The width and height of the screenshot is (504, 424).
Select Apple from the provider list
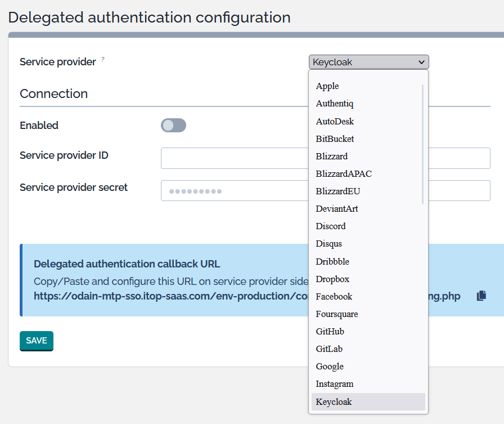(327, 86)
